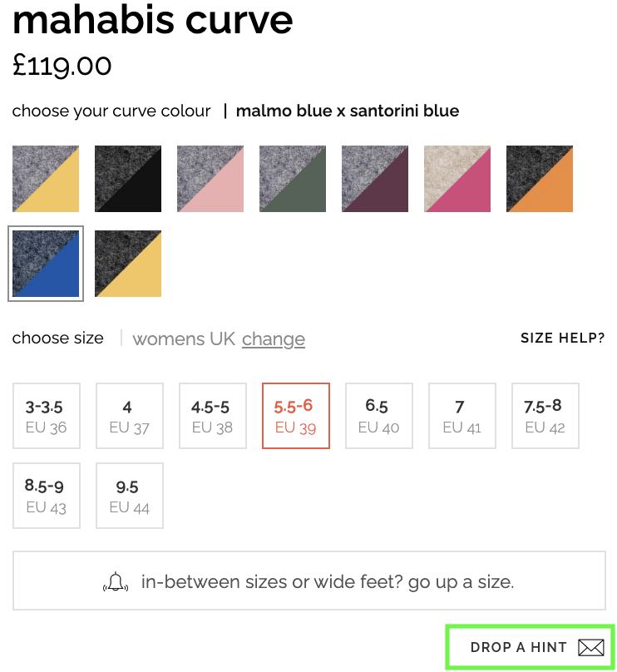
Task: Pick size 6.5 EU 40
Action: (379, 416)
